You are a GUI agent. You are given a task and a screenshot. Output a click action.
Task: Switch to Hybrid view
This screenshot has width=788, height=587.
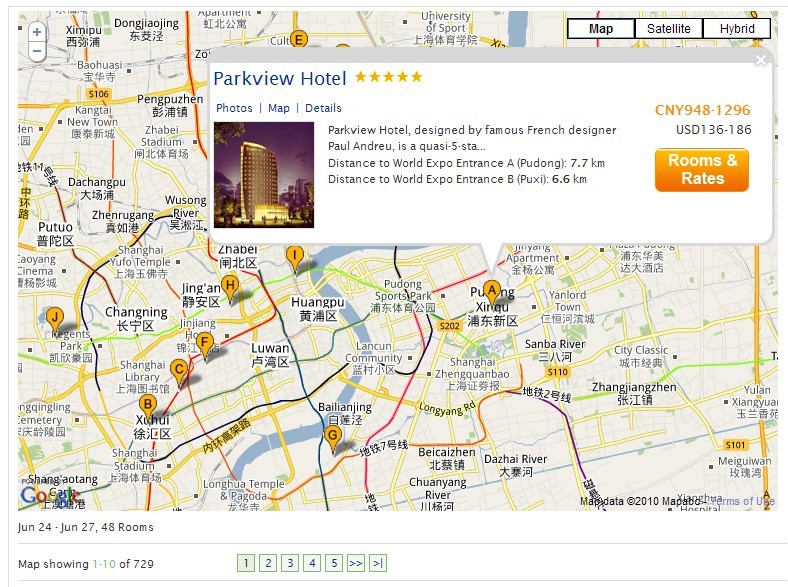coord(737,29)
